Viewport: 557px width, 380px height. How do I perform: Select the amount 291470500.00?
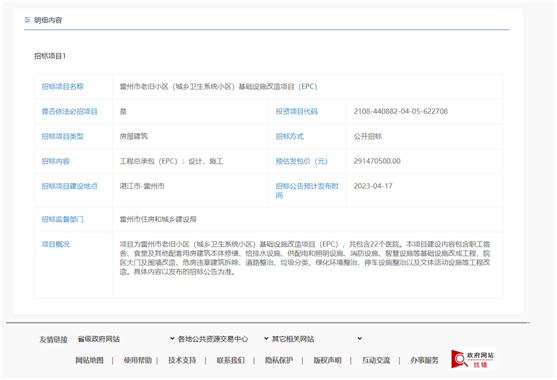coord(377,161)
